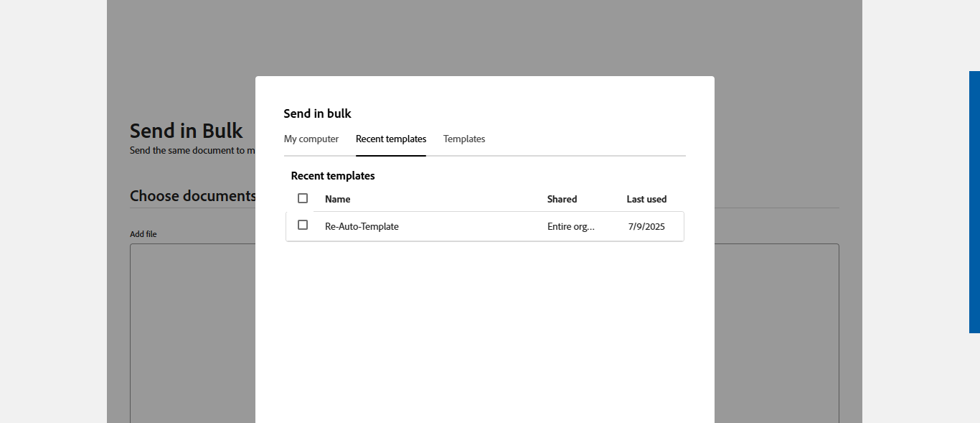
Task: Select the Recent templates tab
Action: click(391, 139)
